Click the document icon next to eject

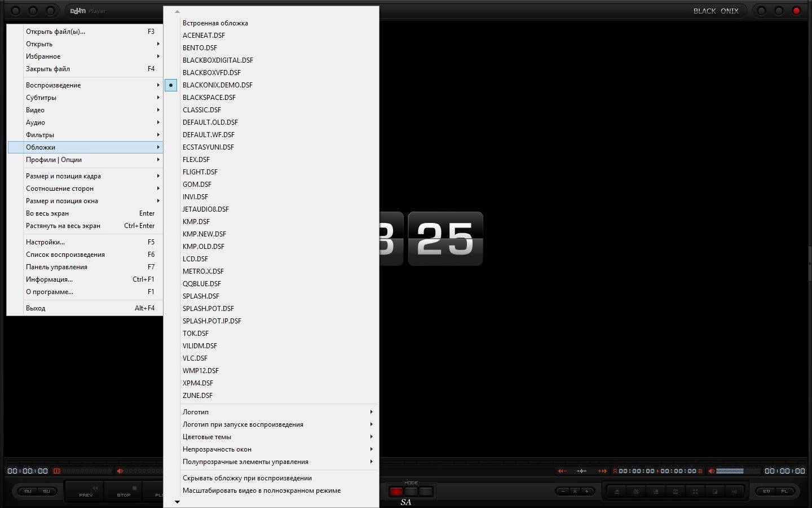636,492
